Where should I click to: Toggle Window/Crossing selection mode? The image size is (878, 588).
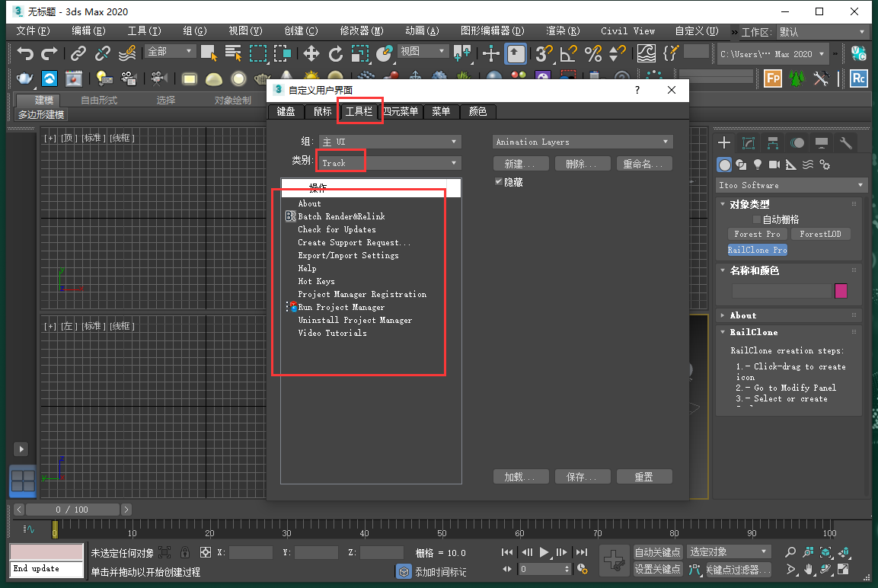[x=283, y=54]
